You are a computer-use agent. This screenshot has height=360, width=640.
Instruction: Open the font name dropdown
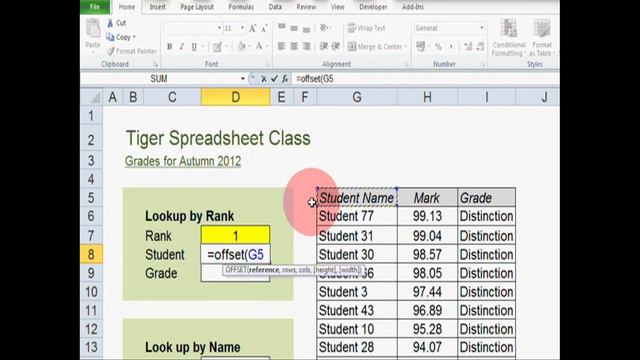click(219, 28)
